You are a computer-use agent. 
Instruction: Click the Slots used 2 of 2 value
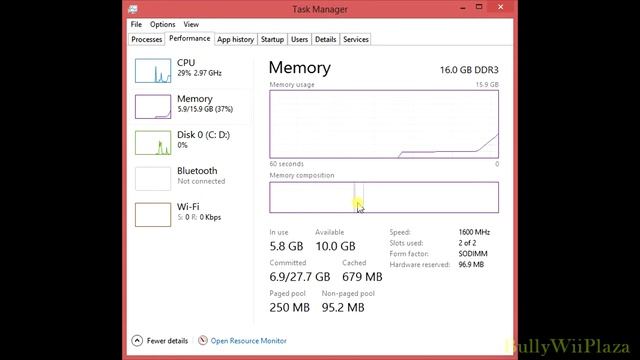click(467, 243)
